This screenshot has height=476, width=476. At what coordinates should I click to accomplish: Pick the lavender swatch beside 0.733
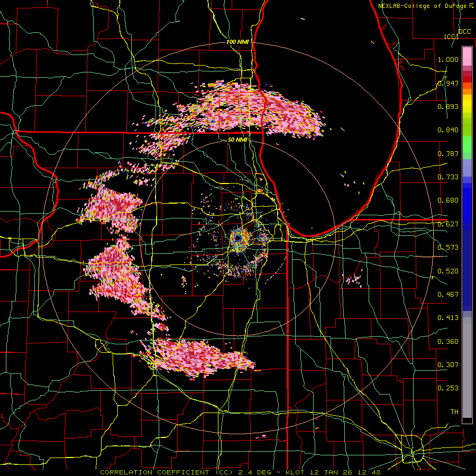point(467,168)
